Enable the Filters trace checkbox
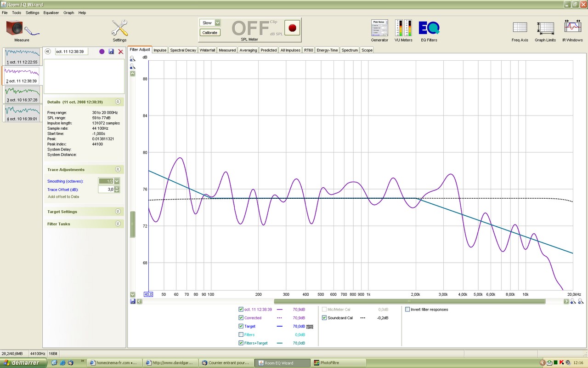Image resolution: width=588 pixels, height=368 pixels. pos(241,334)
